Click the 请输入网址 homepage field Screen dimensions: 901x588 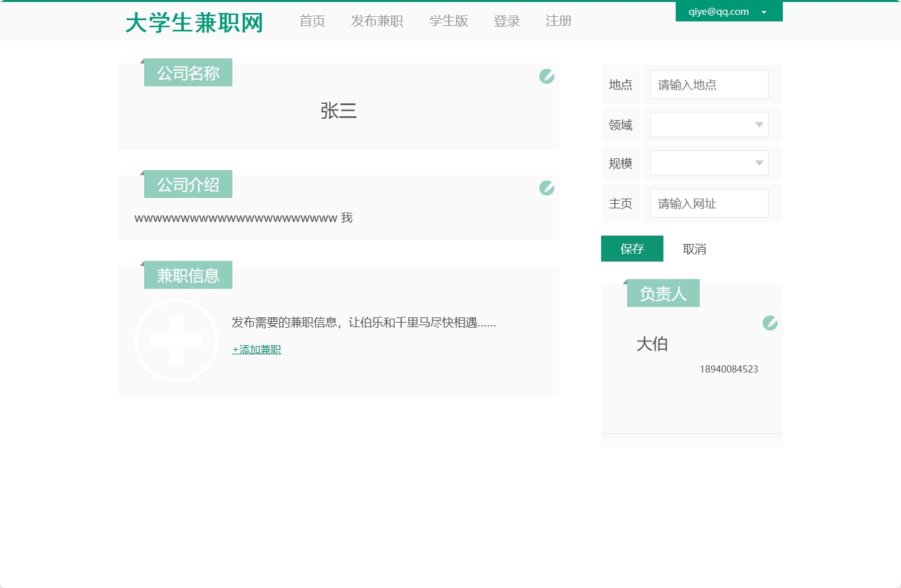pyautogui.click(x=708, y=202)
